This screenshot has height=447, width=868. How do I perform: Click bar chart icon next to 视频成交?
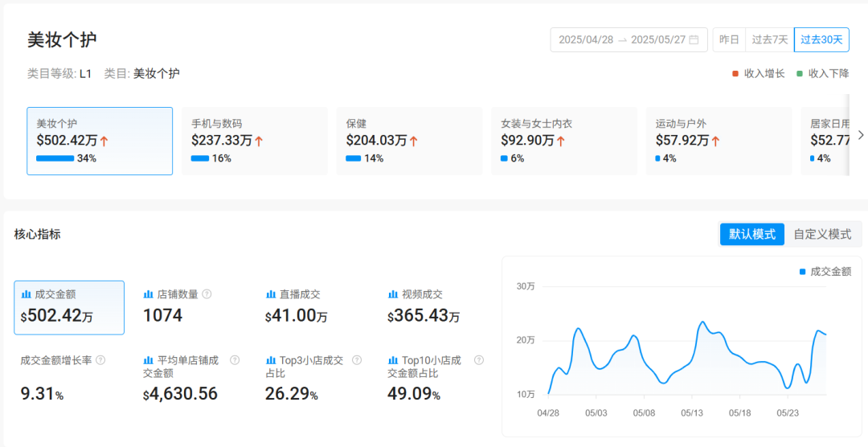click(393, 294)
